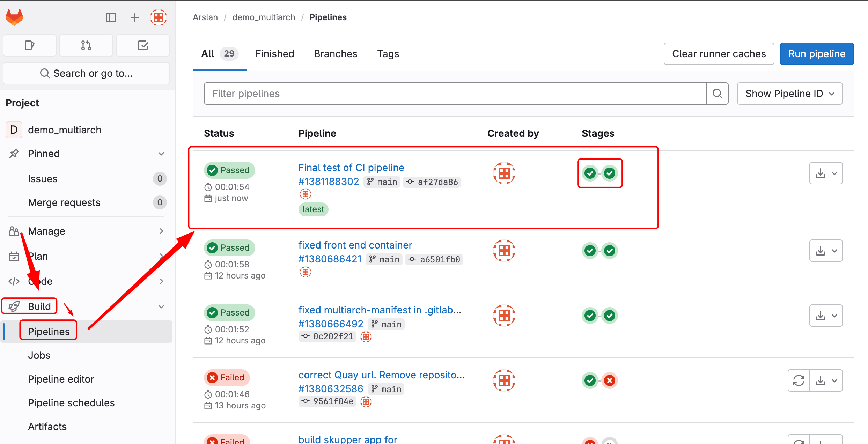The image size is (868, 444).
Task: Open the create new plus menu
Action: point(135,17)
